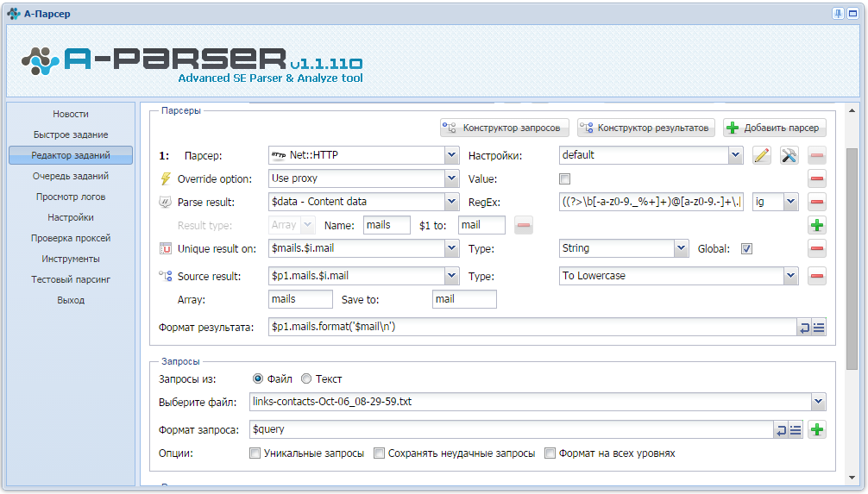Enable Уникальные запросы option
This screenshot has height=494, width=868.
255,453
